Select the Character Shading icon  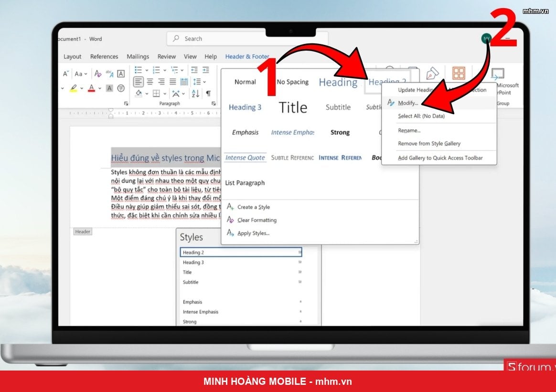point(109,88)
